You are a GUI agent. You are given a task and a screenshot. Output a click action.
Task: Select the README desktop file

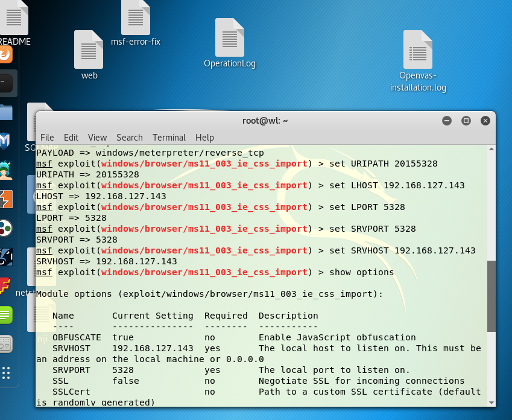click(x=14, y=23)
